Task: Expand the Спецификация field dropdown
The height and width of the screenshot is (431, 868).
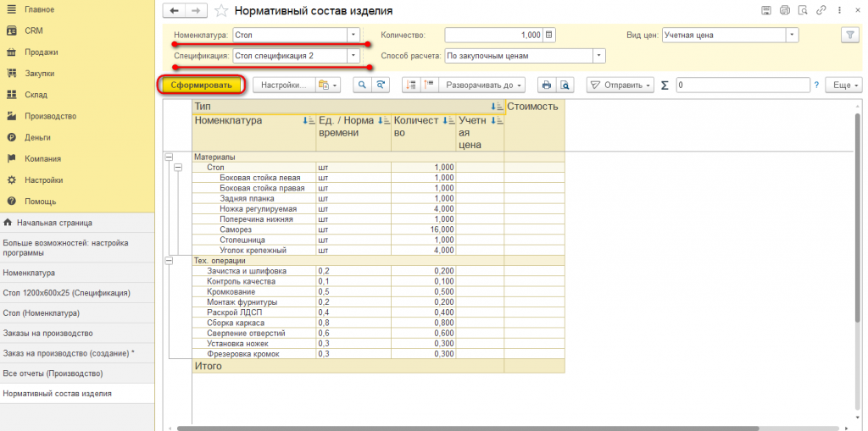Action: pos(353,56)
